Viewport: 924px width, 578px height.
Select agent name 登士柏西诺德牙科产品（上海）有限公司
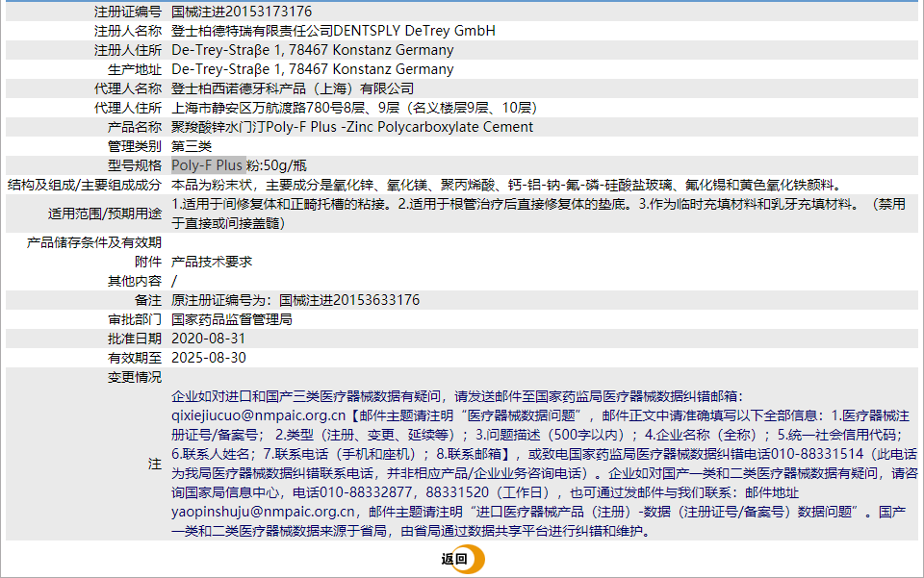tap(293, 88)
